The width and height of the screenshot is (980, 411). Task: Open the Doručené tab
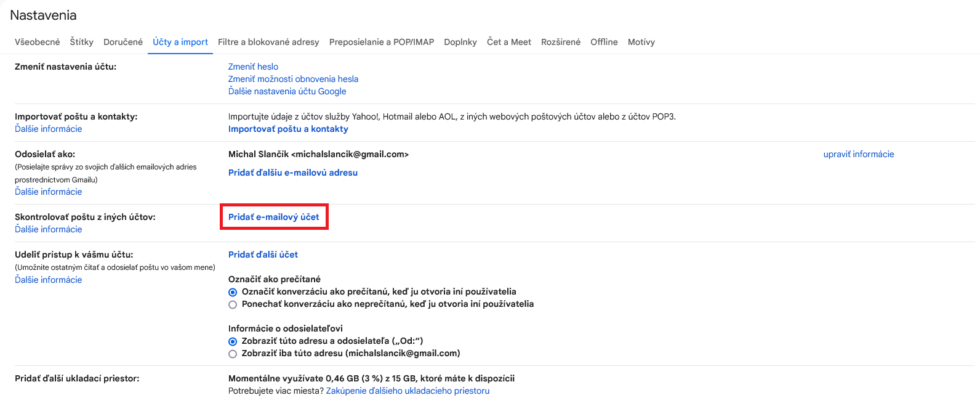123,42
